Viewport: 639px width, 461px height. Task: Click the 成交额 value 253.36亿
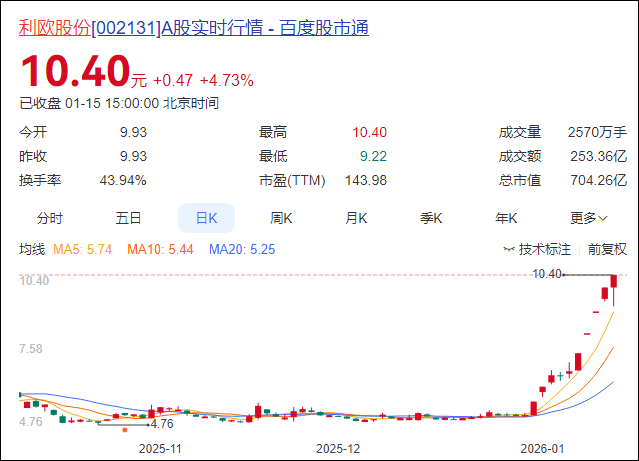point(598,156)
